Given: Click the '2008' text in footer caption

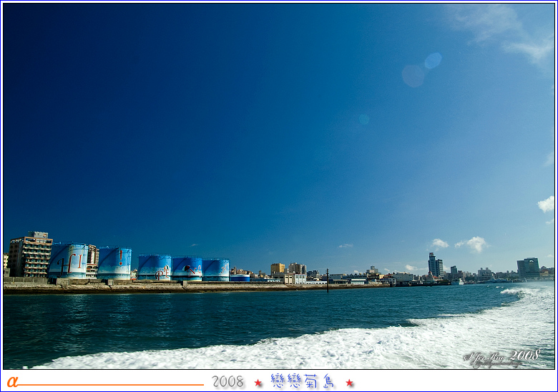Looking at the screenshot, I should [227, 382].
